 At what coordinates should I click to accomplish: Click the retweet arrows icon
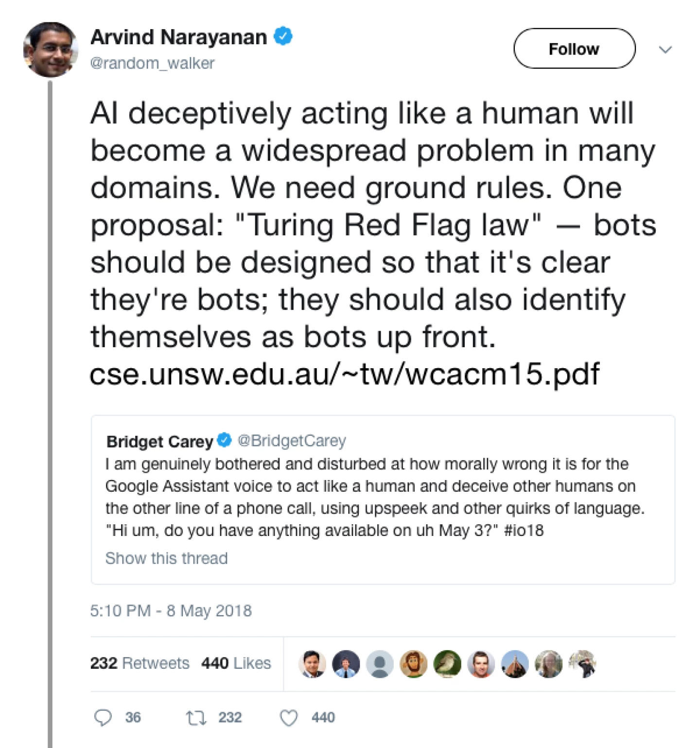point(196,717)
